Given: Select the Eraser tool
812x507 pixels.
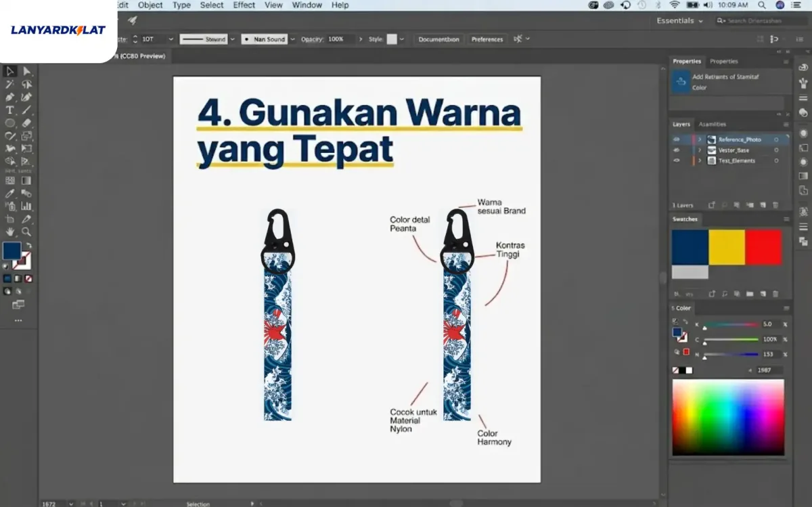Looking at the screenshot, I should point(27,123).
